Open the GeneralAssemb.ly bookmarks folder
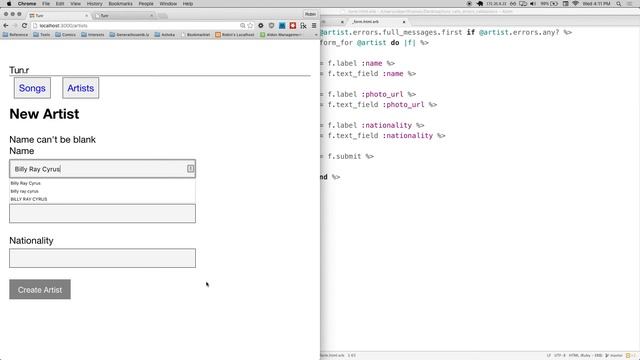Image resolution: width=640 pixels, height=360 pixels. pyautogui.click(x=129, y=35)
